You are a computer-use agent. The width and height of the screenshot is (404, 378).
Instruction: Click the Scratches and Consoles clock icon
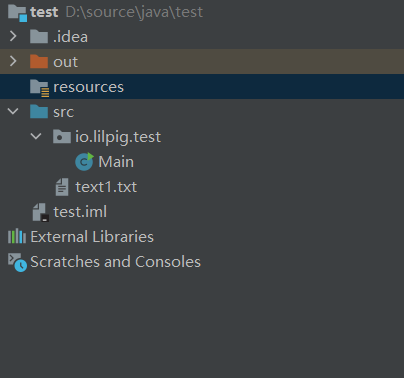[17, 262]
